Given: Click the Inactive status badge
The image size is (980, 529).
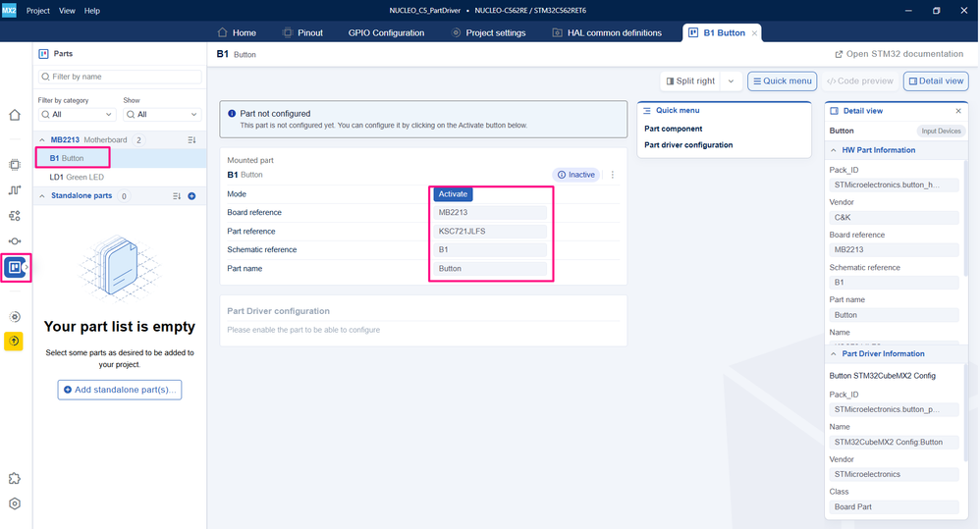Looking at the screenshot, I should pos(576,175).
